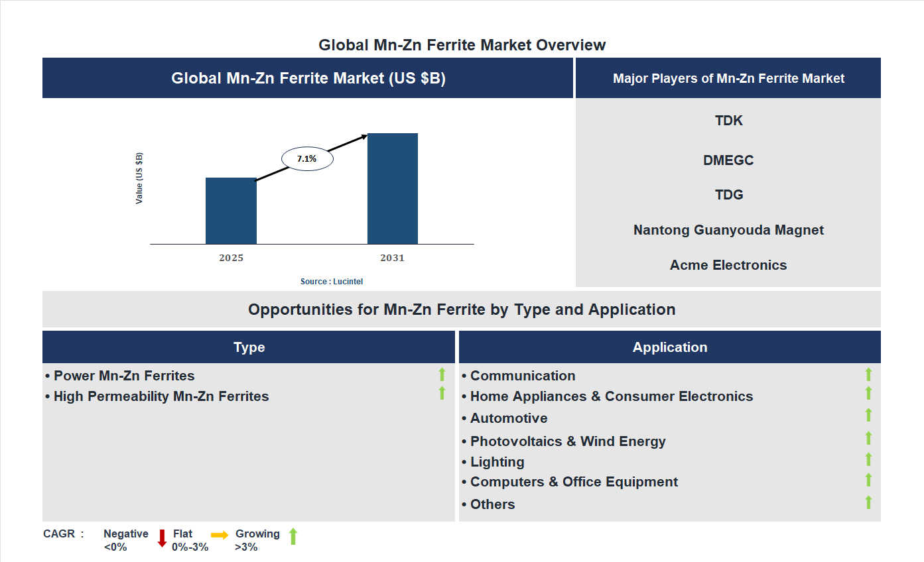Click the Major Players of Mn-Zn Ferrite Market header
This screenshot has height=562, width=924.
(728, 78)
